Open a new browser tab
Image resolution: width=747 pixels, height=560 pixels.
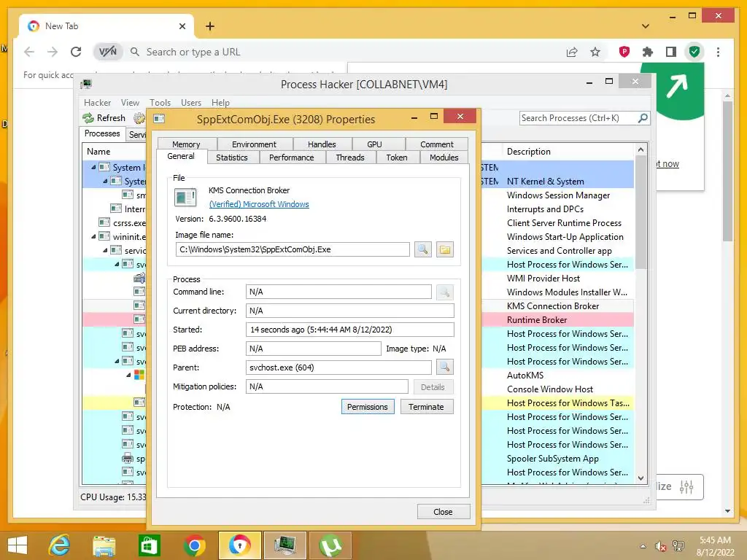point(209,26)
